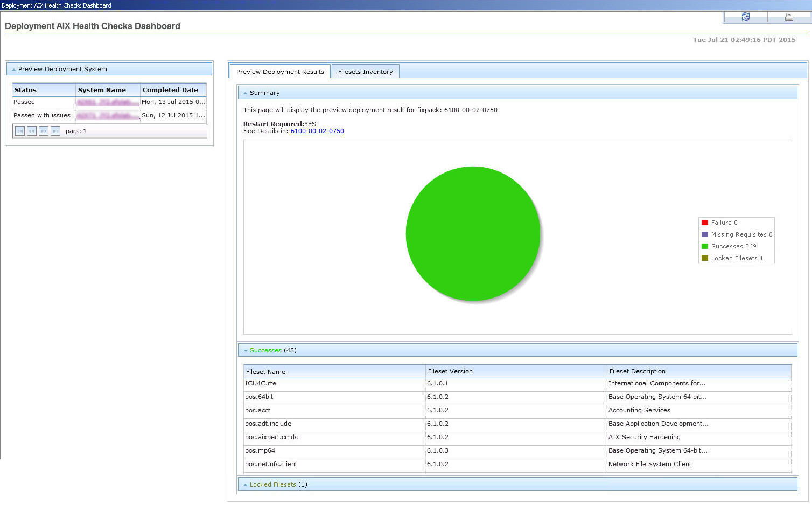The height and width of the screenshot is (506, 812).
Task: Click the red Failure legend swatch
Action: 705,223
